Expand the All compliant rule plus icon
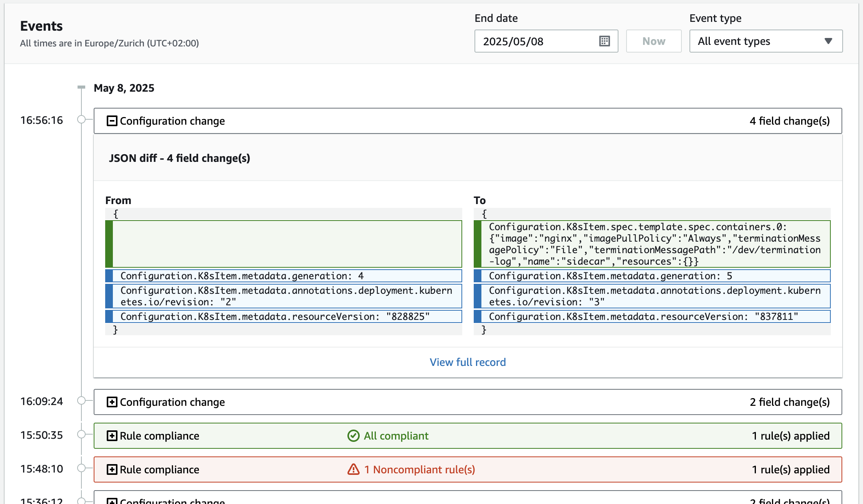Viewport: 863px width, 504px height. (112, 436)
